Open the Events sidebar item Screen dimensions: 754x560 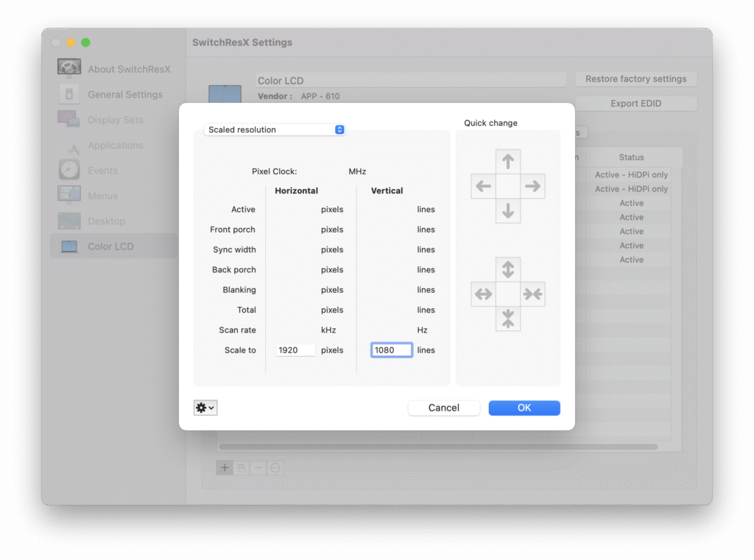pos(114,171)
